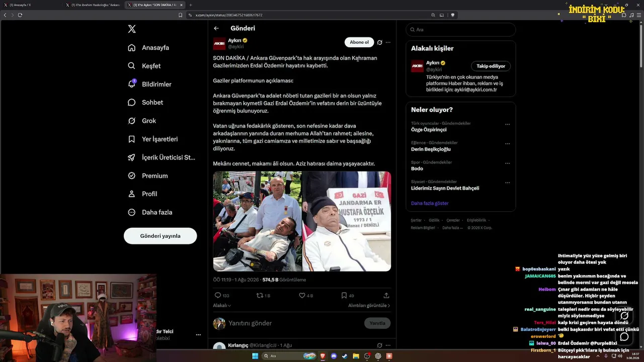Open the Profil person icon
Screen dimensions: 644x362
132,194
